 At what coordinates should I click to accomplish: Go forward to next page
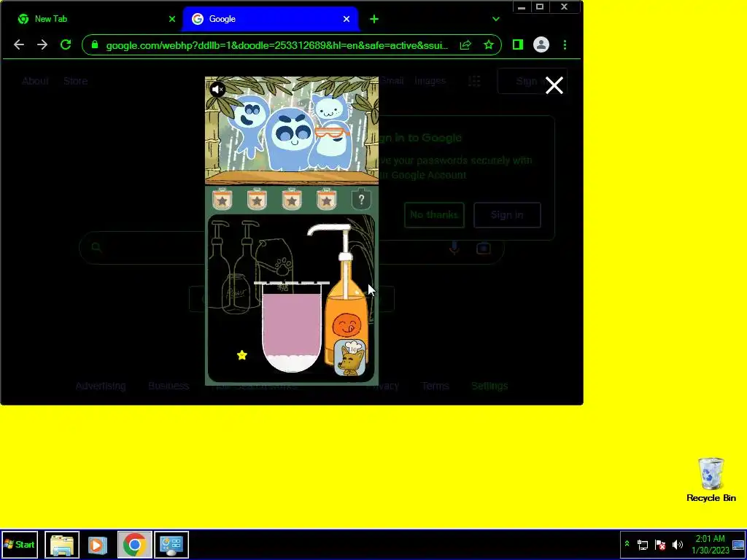point(42,44)
